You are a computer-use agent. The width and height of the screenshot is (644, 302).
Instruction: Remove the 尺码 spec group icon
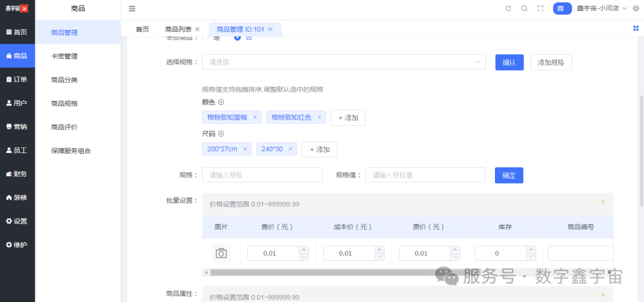(x=221, y=134)
